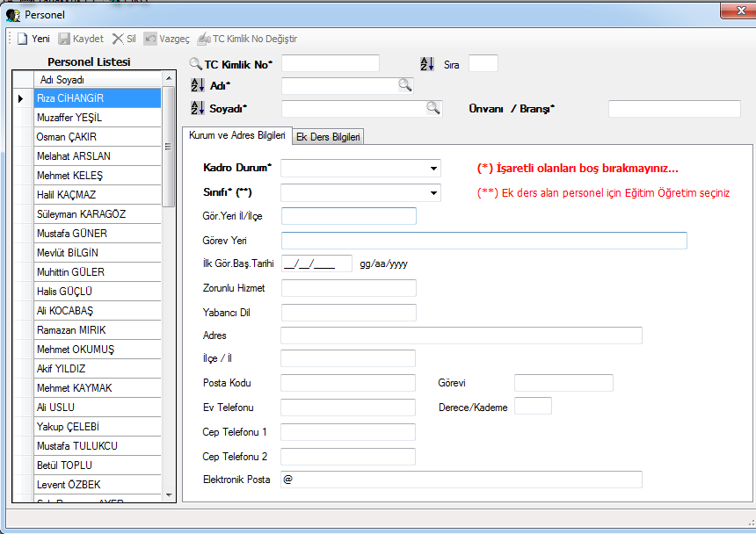
Task: Select Yakup ÇELEBİ in personnel list
Action: tap(98, 427)
